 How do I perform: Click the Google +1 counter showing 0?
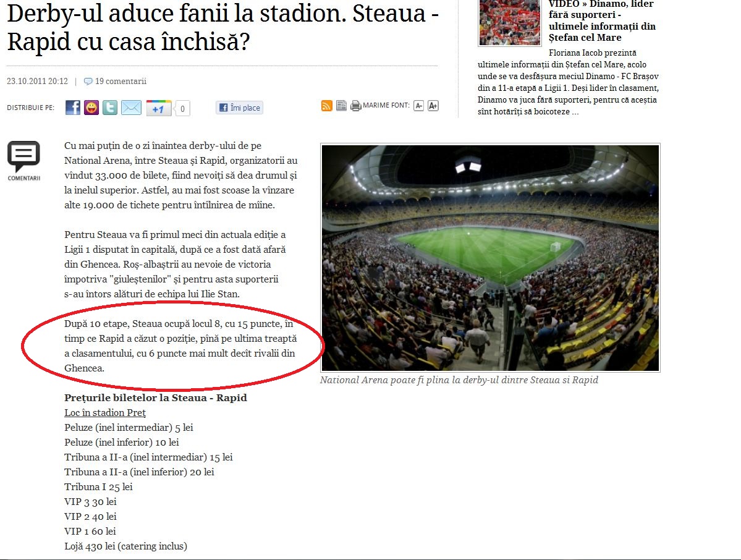tap(182, 109)
